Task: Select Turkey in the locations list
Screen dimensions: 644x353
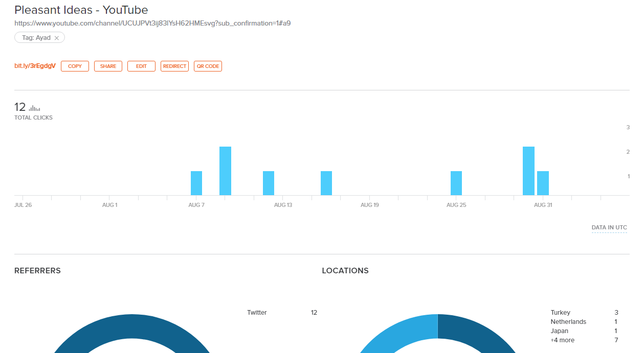Action: (x=560, y=313)
